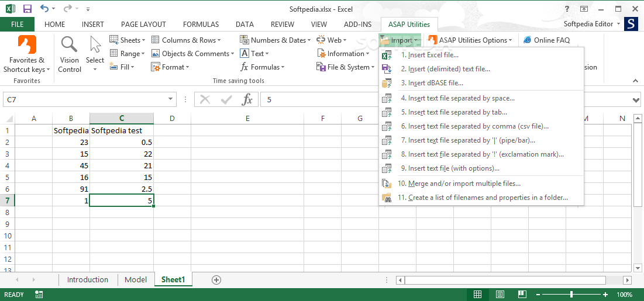Open ASAP Utilities Options dropdown
The height and width of the screenshot is (301, 644).
470,40
